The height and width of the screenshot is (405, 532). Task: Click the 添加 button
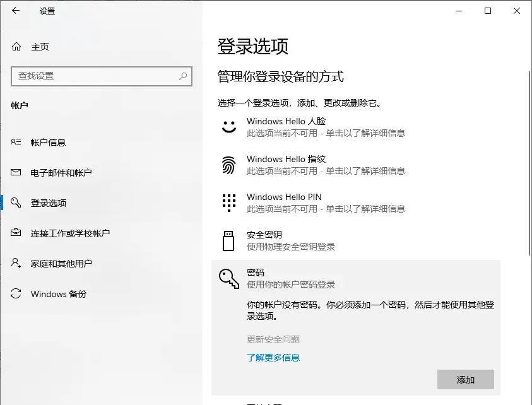(x=466, y=380)
